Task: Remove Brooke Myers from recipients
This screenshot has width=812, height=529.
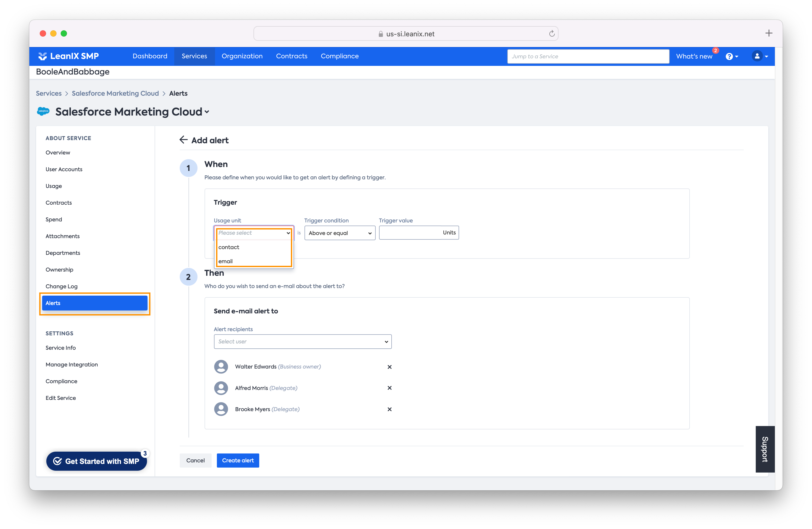Action: click(389, 409)
